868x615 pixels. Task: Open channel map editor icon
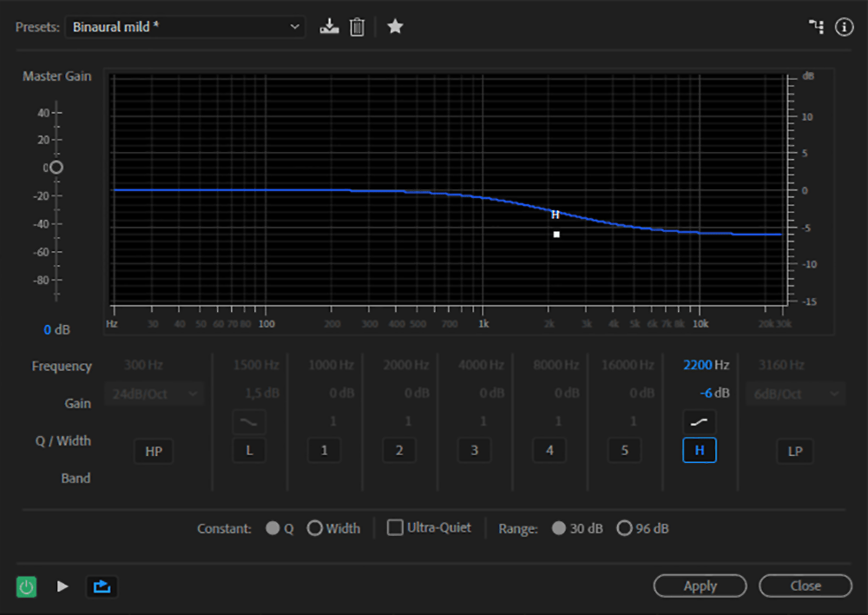click(x=816, y=27)
